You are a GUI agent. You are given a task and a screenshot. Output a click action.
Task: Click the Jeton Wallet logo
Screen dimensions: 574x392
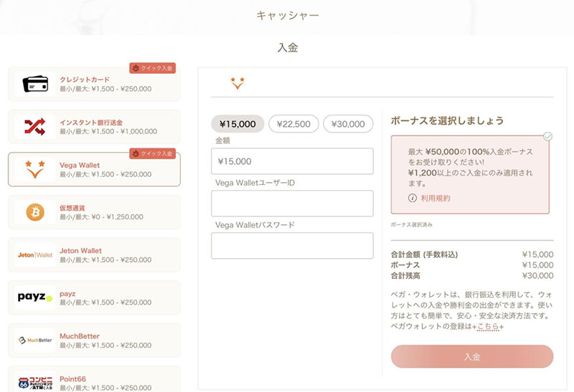point(35,255)
